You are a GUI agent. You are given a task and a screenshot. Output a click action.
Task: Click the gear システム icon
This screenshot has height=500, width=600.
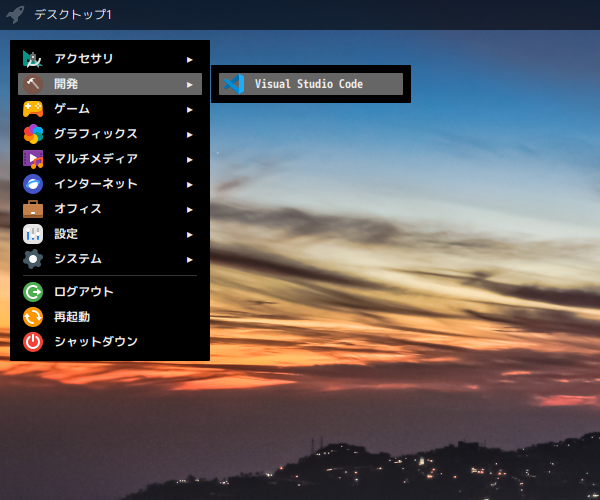click(x=33, y=259)
